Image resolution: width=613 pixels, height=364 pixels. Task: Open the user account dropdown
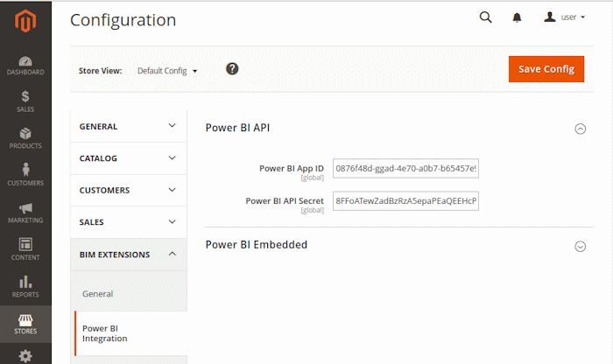click(564, 17)
